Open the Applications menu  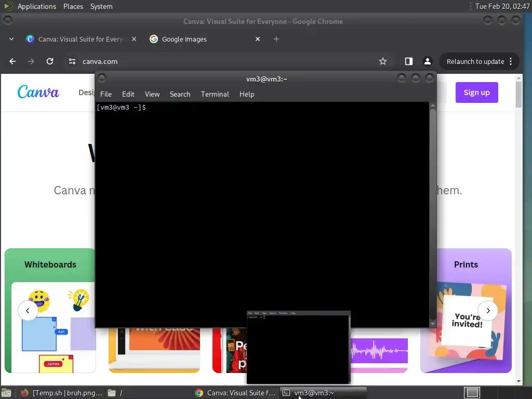coord(37,6)
